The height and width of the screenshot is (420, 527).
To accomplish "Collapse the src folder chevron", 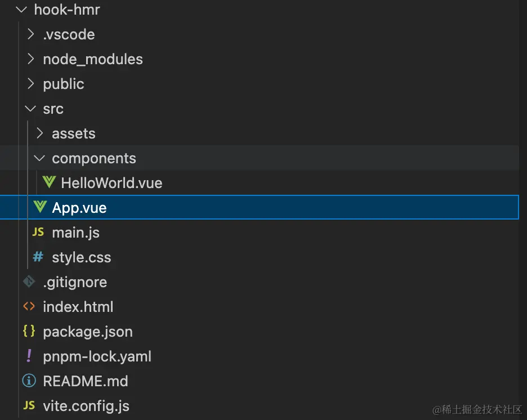I will 30,109.
